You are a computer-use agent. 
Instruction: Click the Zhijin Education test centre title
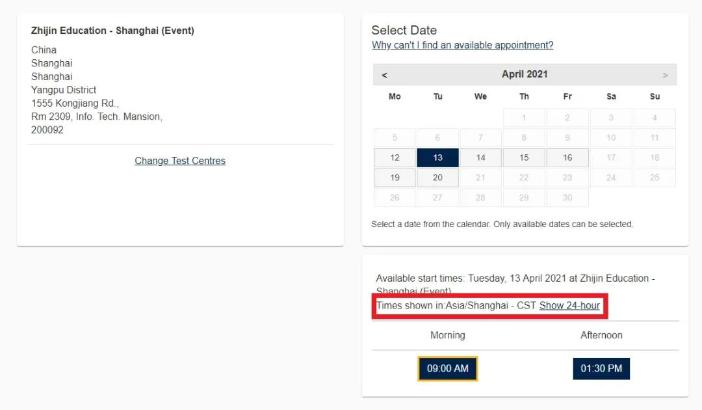point(112,31)
